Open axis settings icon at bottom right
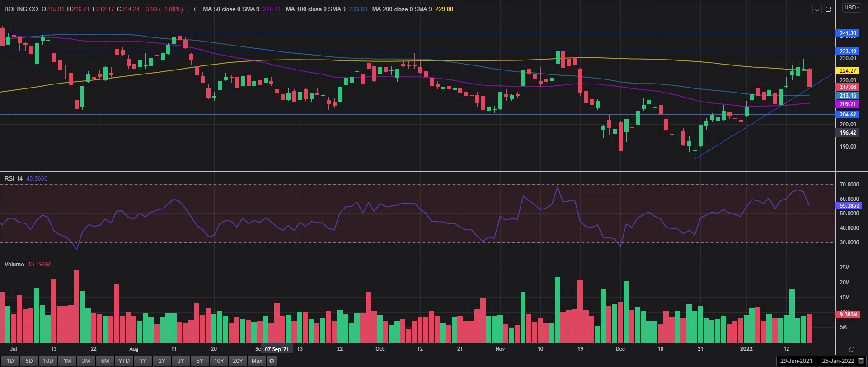 pyautogui.click(x=852, y=349)
